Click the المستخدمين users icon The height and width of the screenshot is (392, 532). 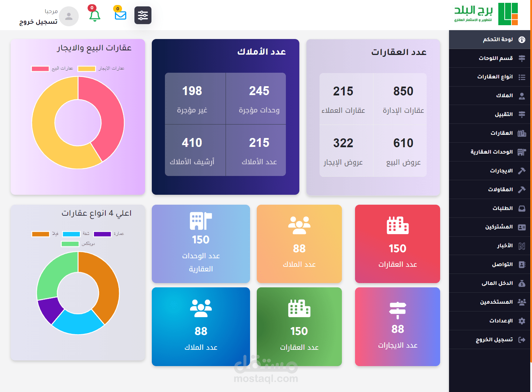(x=522, y=302)
